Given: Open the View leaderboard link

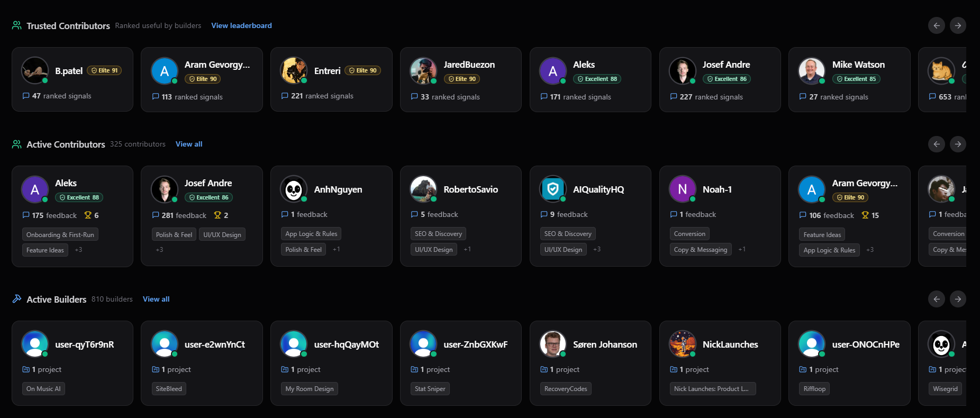Looking at the screenshot, I should tap(241, 25).
